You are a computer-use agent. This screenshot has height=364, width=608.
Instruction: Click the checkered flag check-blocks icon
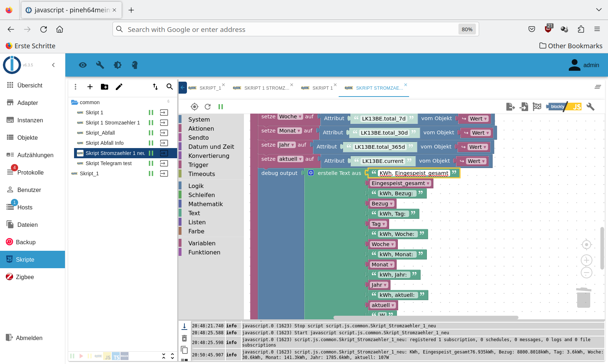pos(537,107)
